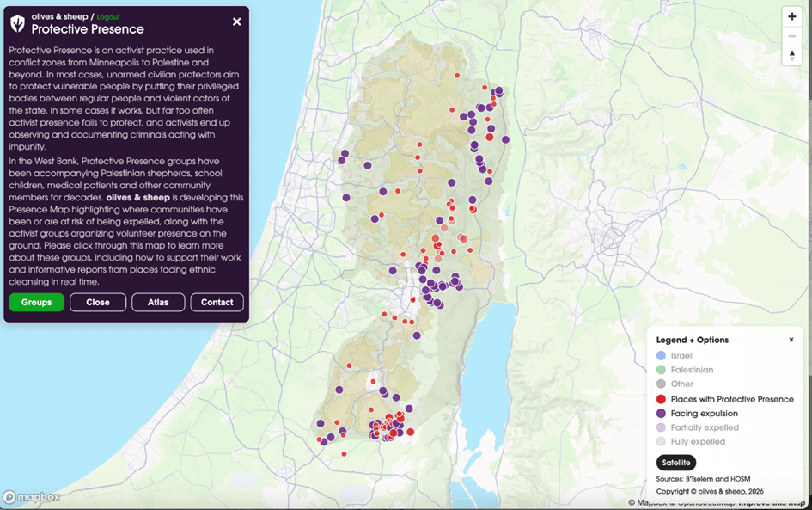The height and width of the screenshot is (510, 812).
Task: Close the Protective Presence info panel
Action: (237, 22)
